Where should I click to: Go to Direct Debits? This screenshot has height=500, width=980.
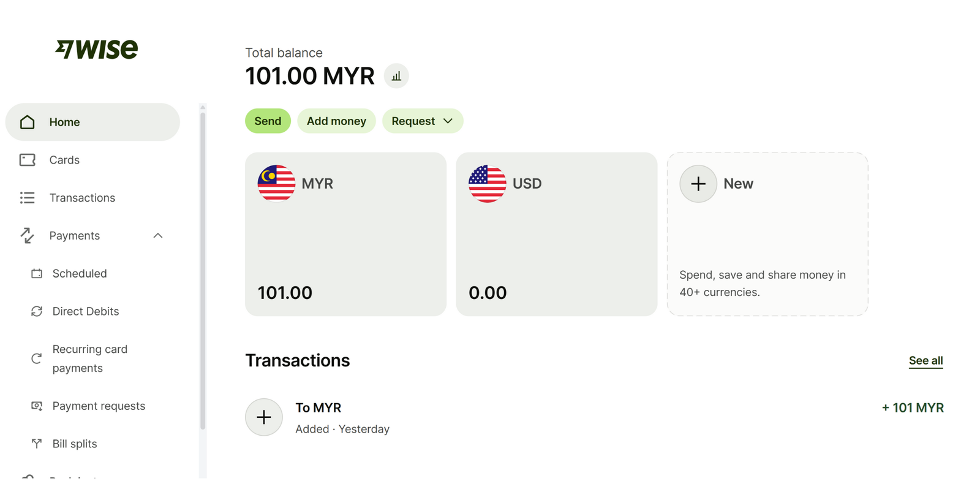coord(86,311)
